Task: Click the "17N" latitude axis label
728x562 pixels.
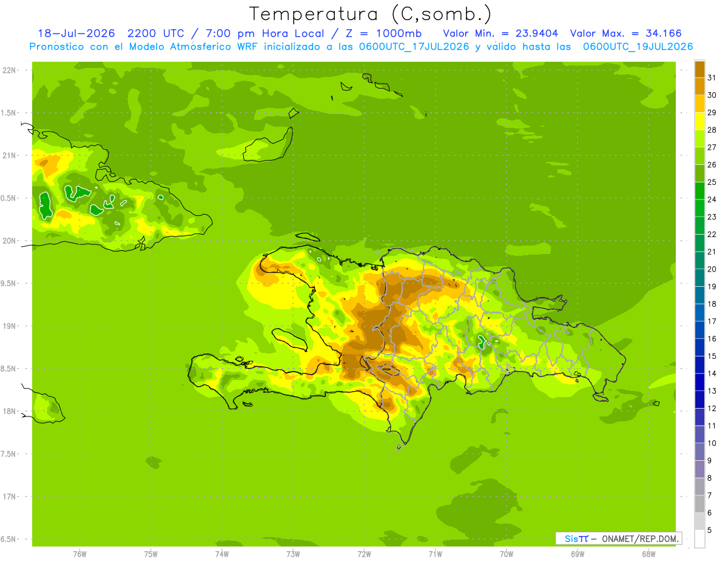Action: tap(9, 497)
